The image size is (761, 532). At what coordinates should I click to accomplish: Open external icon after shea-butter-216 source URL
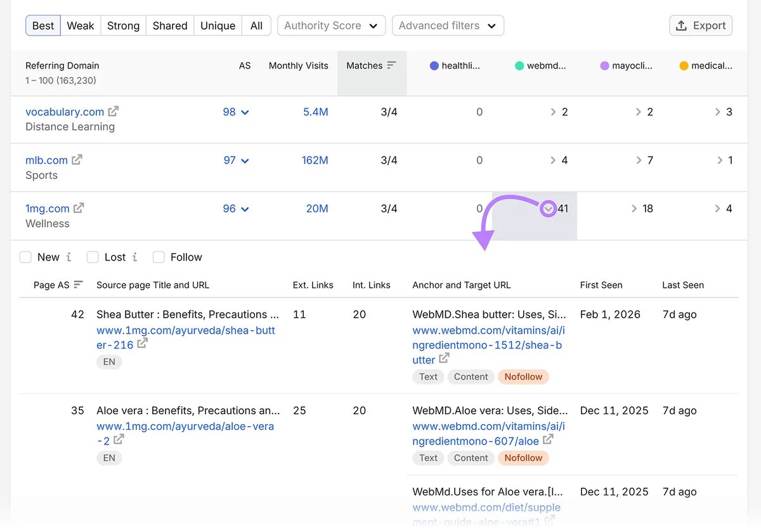click(143, 343)
